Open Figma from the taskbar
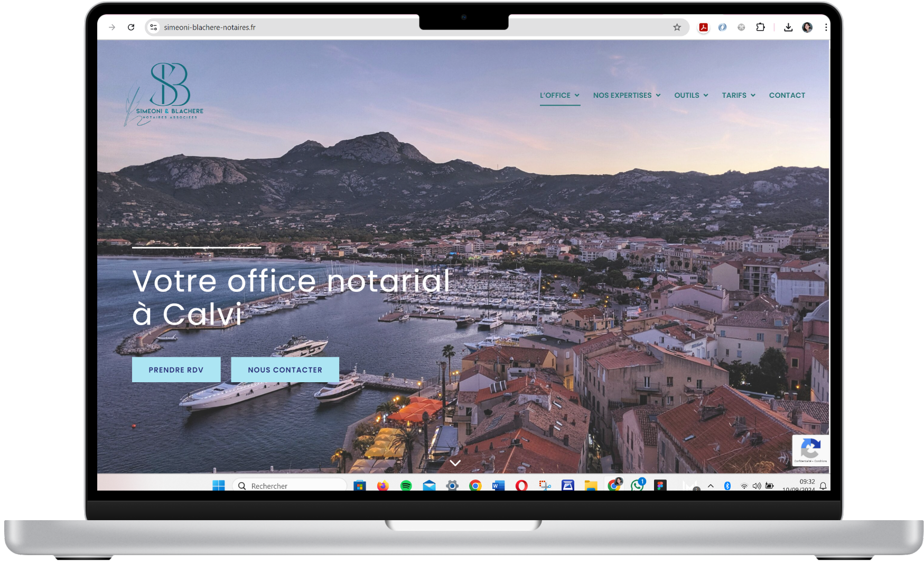Screen dimensions: 924x563 coord(660,485)
